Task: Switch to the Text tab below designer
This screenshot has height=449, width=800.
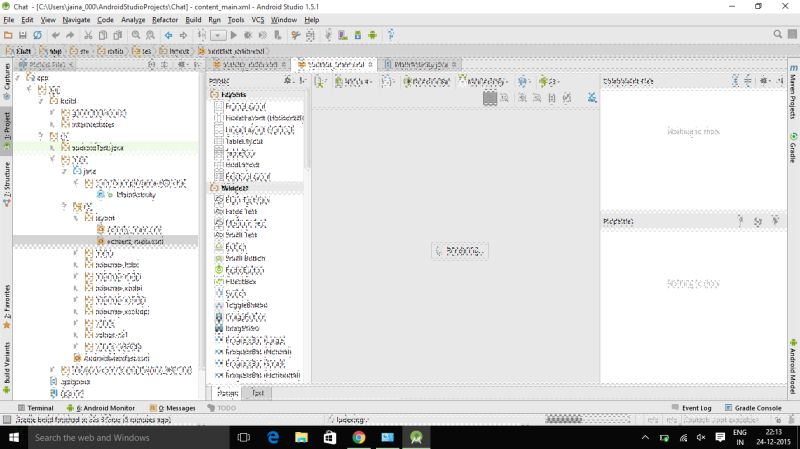Action: click(258, 393)
